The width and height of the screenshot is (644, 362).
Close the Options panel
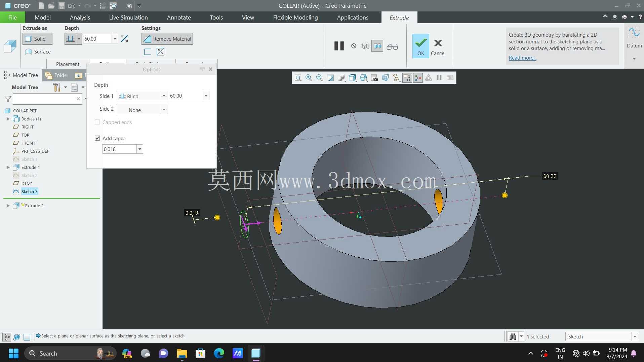210,69
